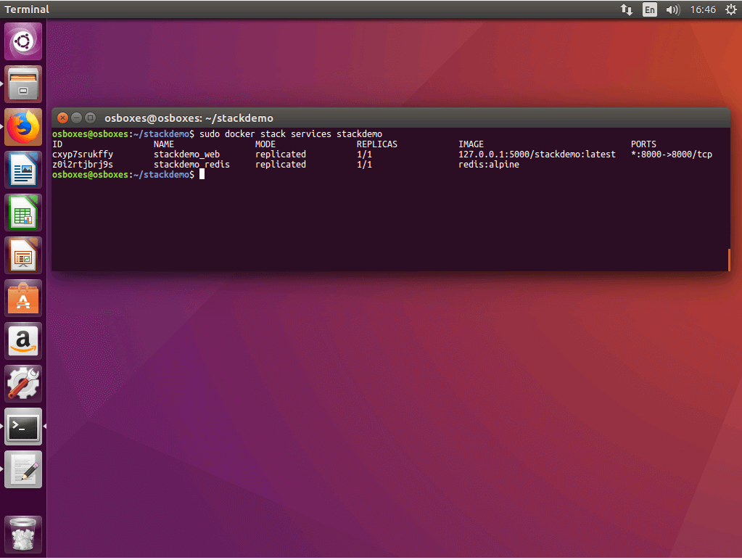Open the Text Editor launcher icon
Viewport: 742px width, 560px height.
[x=23, y=469]
